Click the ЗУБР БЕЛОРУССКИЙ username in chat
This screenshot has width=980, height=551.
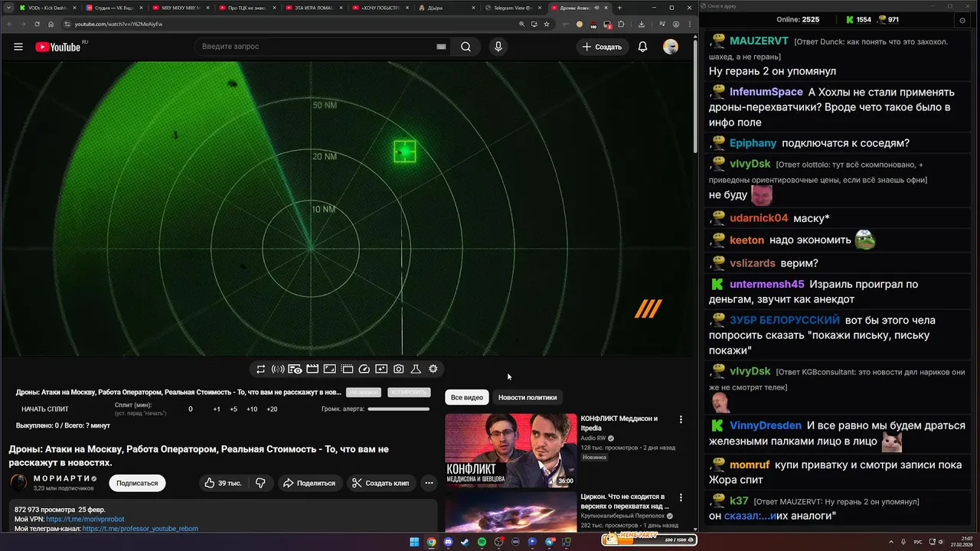(785, 320)
